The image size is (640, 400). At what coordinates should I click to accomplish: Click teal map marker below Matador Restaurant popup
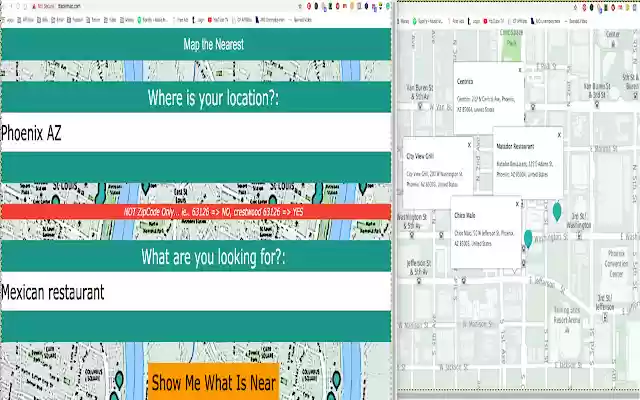(557, 211)
